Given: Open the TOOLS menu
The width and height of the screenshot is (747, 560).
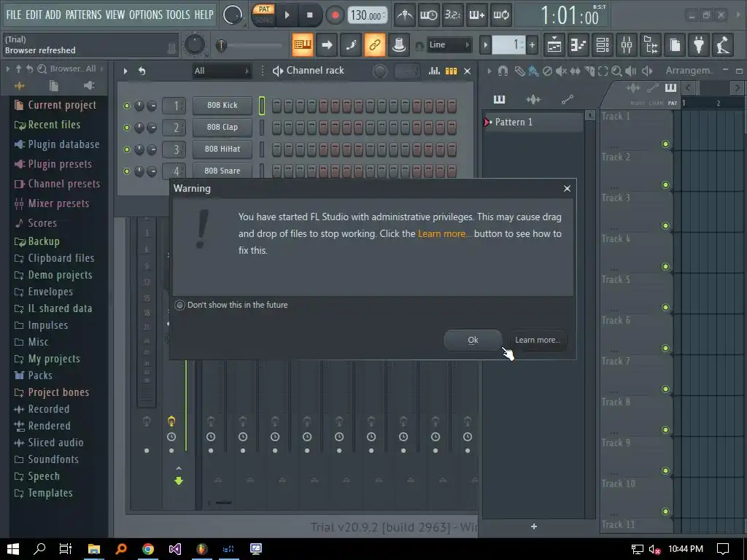Looking at the screenshot, I should pyautogui.click(x=178, y=15).
